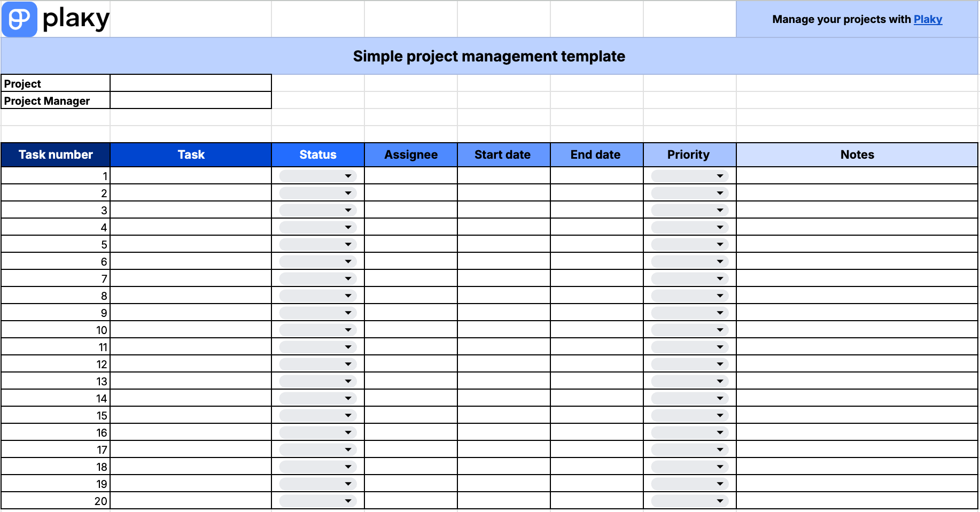Select the Task number column header
The height and width of the screenshot is (512, 980).
[55, 154]
